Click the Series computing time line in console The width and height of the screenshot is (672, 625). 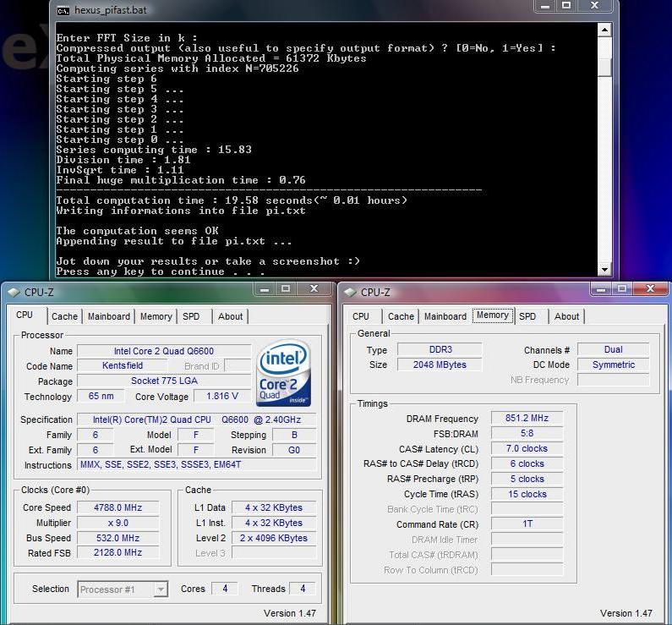(x=154, y=150)
